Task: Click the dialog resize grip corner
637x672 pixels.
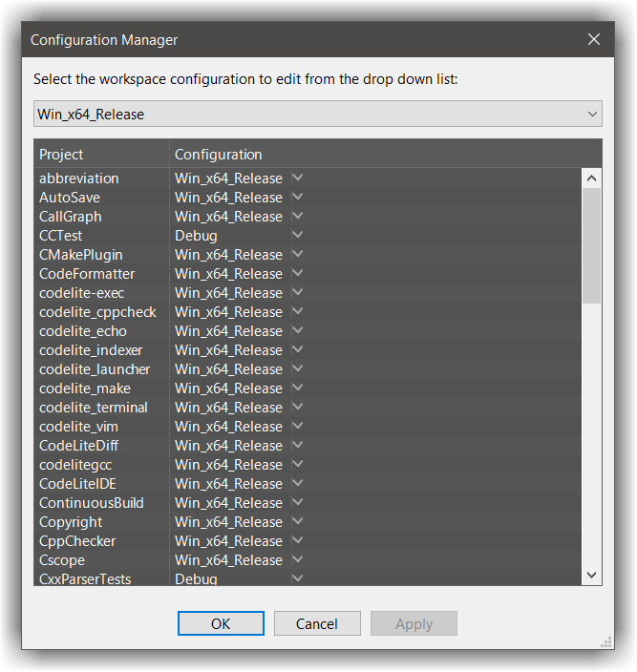Action: click(x=606, y=642)
